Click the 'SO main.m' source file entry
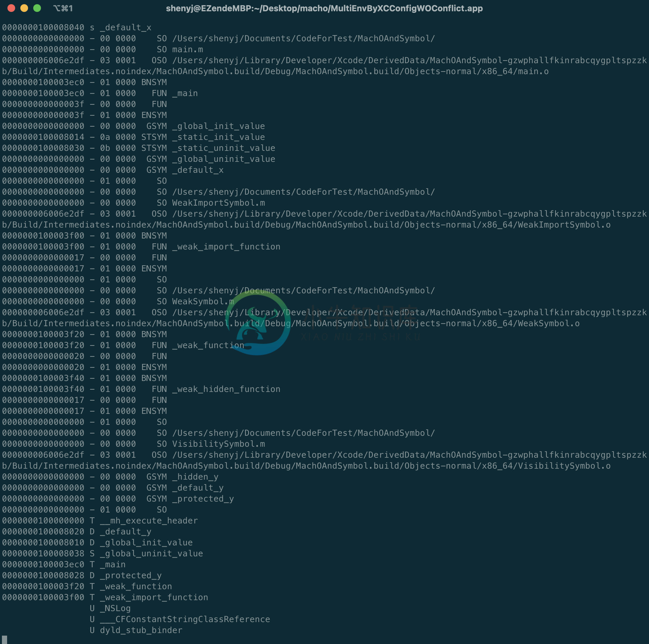 [180, 49]
